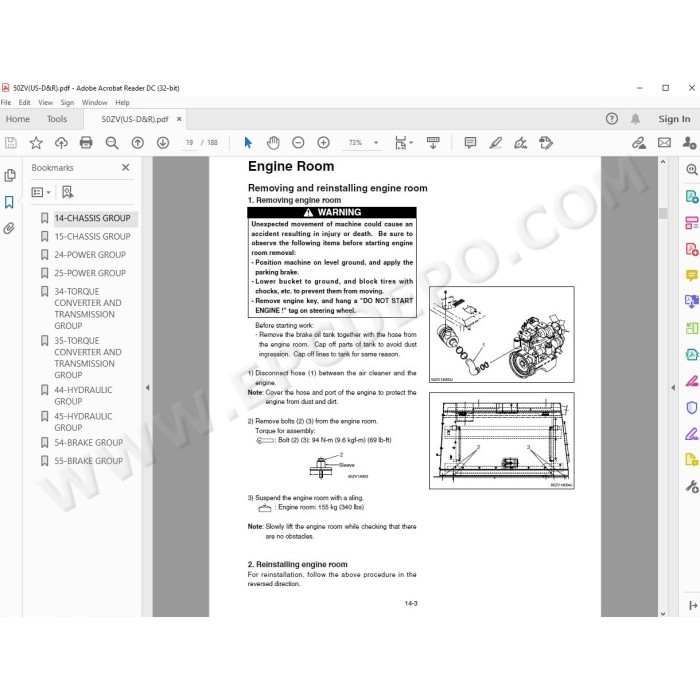Click the scrollbar down arrow

663,613
